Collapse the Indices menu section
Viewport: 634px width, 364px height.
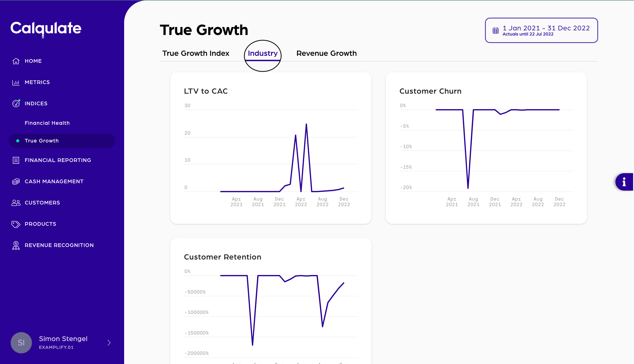pyautogui.click(x=36, y=103)
